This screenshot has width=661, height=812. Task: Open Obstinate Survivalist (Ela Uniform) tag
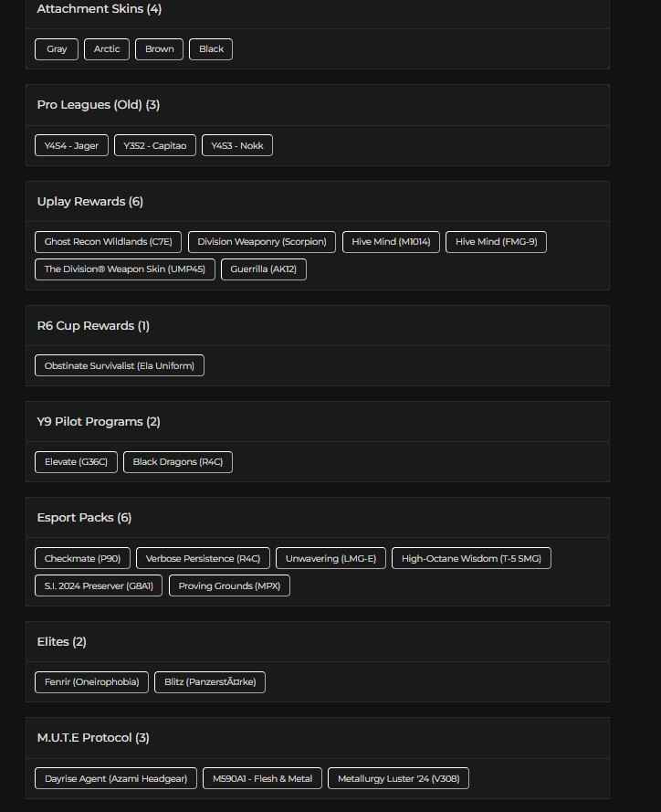click(119, 366)
